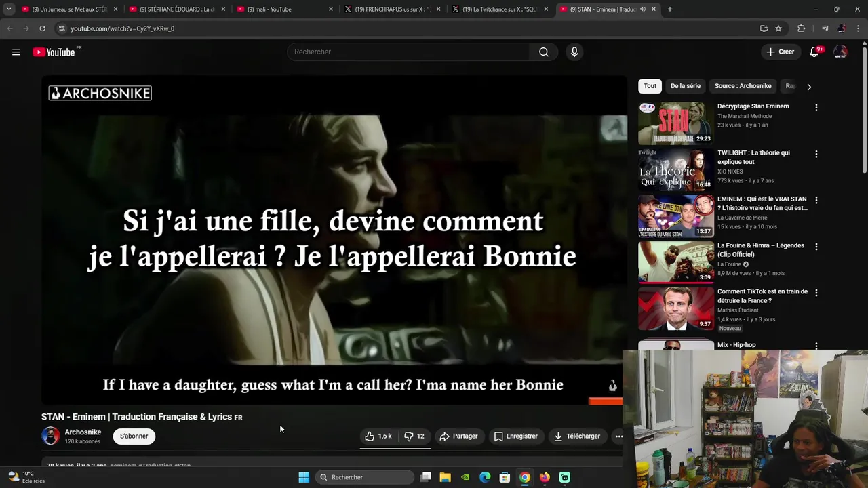Viewport: 868px width, 488px height.
Task: Open the more actions ellipsis beside Télécharger
Action: point(618,436)
